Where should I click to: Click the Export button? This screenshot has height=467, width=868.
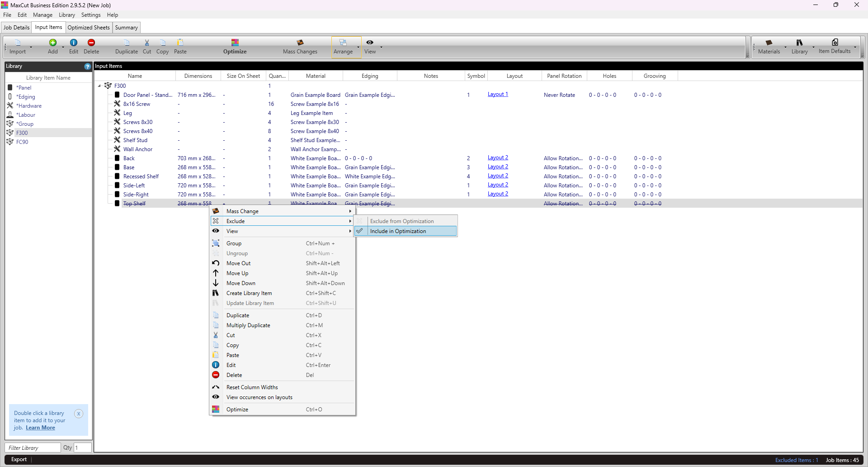pos(19,459)
